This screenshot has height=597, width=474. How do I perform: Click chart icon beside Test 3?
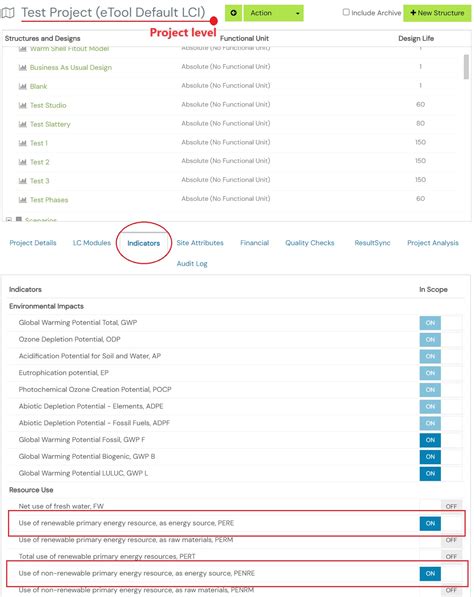point(22,181)
